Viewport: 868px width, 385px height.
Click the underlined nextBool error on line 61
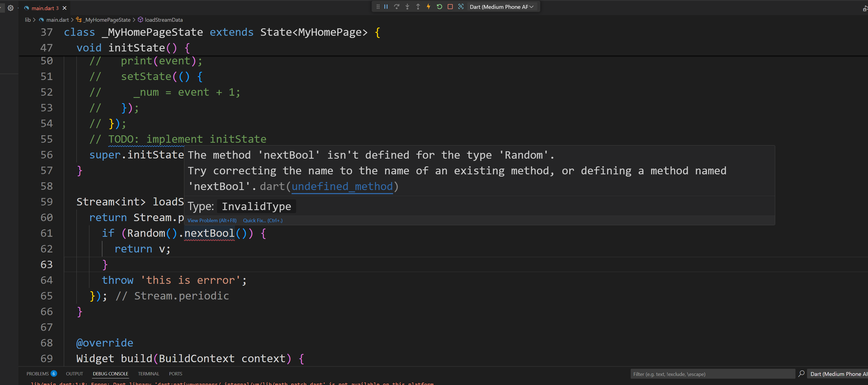(x=209, y=233)
